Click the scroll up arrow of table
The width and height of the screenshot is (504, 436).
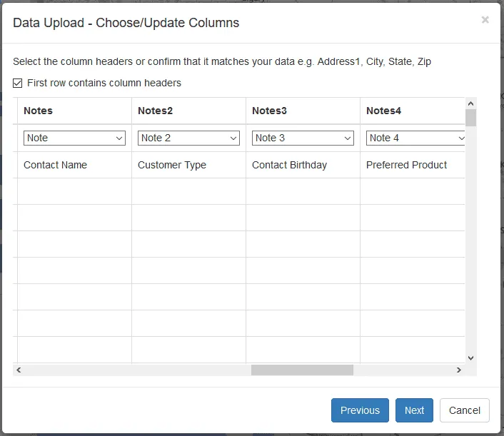tap(471, 103)
